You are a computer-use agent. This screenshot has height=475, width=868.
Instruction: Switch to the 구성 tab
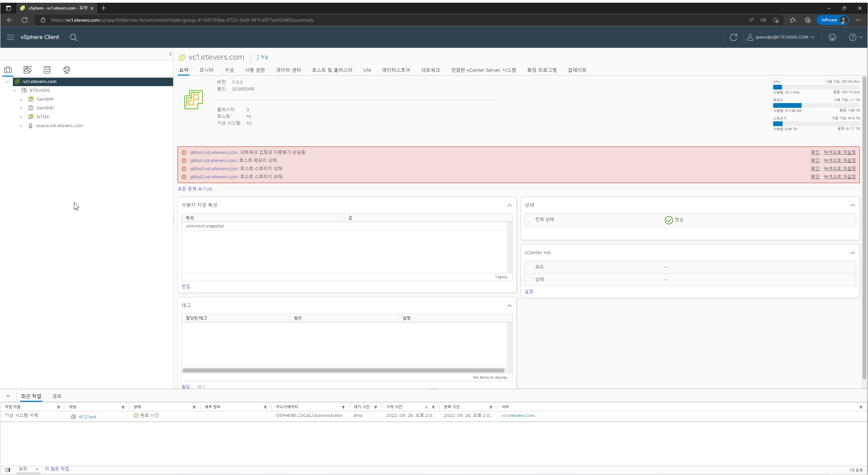[x=229, y=70]
